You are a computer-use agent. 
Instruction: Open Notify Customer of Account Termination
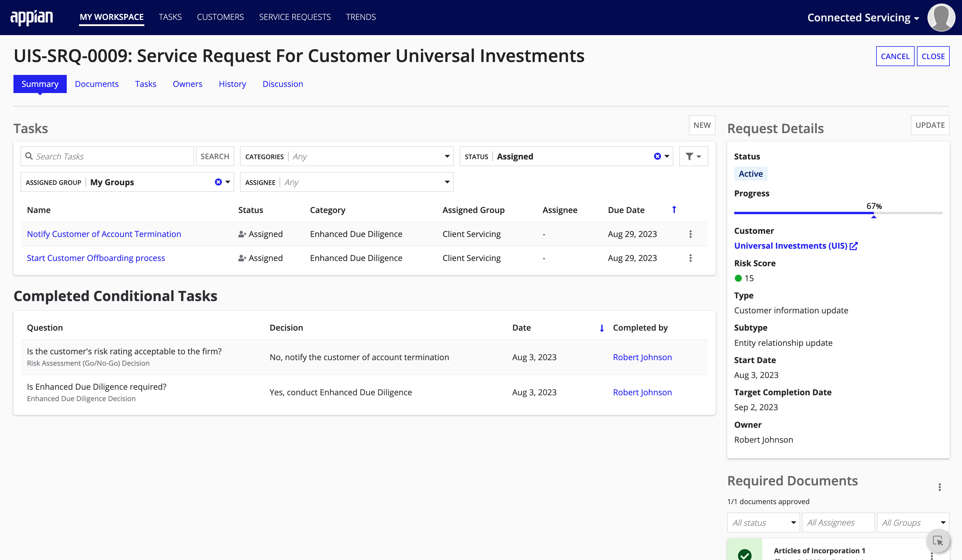[104, 234]
